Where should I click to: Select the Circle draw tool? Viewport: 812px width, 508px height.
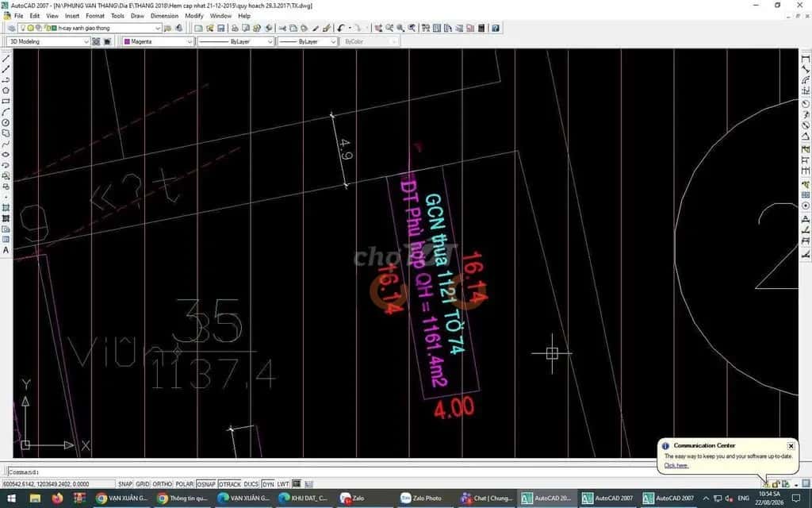(x=6, y=123)
